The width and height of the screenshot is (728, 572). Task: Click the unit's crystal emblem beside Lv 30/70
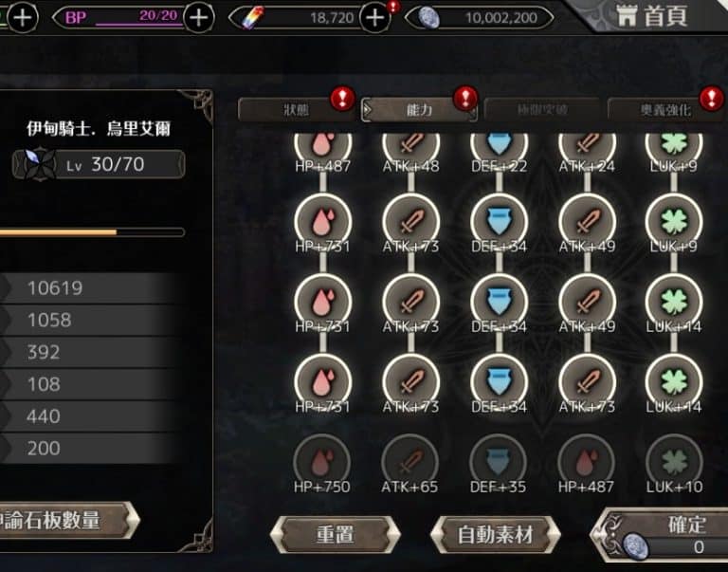point(35,164)
